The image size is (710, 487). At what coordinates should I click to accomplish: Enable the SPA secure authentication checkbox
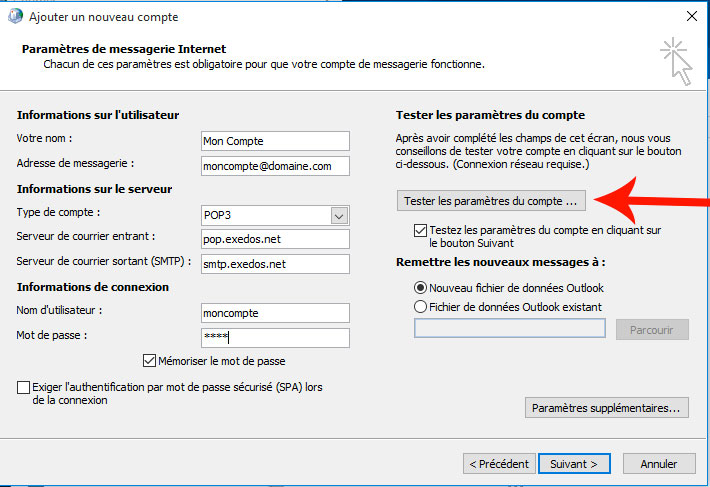(x=24, y=387)
